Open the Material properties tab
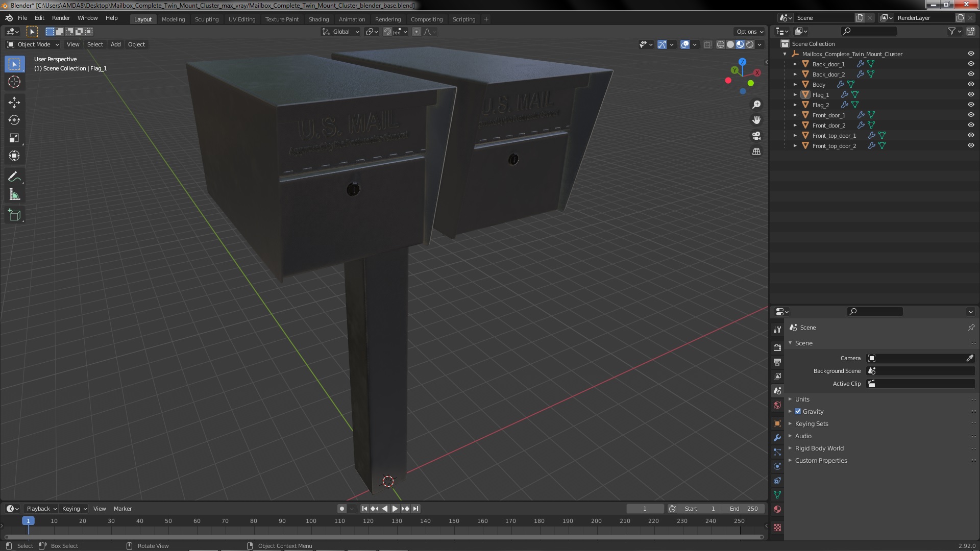The height and width of the screenshot is (551, 980). tap(777, 509)
